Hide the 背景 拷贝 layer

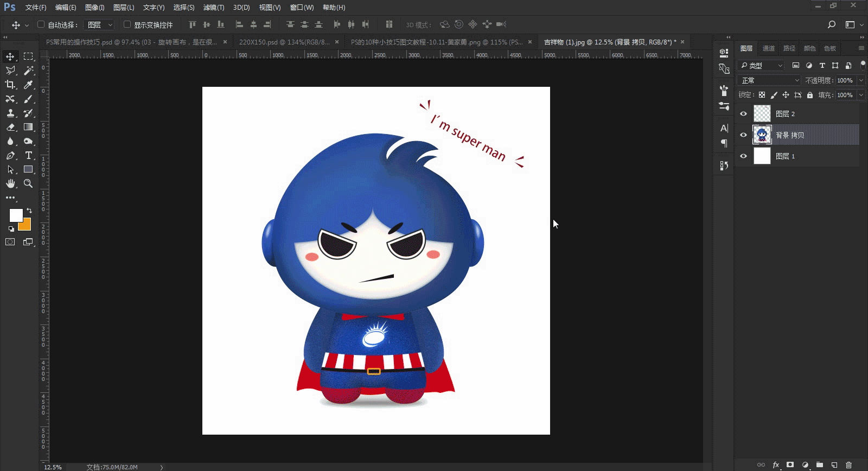click(x=743, y=135)
